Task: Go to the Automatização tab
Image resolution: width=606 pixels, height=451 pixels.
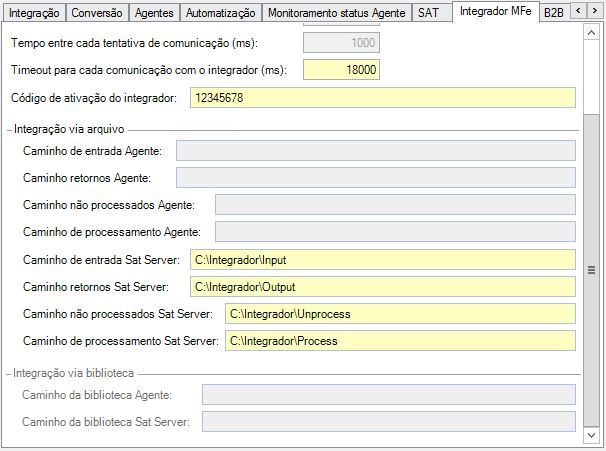Action: [220, 13]
